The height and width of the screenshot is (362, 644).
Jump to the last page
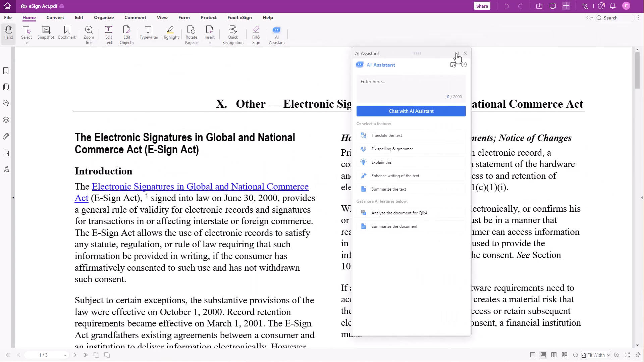point(86,355)
